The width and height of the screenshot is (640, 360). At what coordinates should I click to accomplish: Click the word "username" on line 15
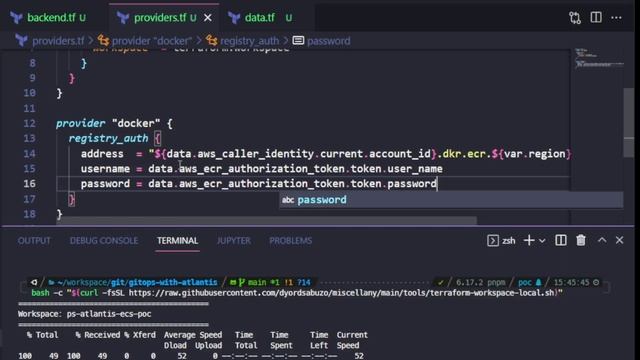pyautogui.click(x=105, y=169)
